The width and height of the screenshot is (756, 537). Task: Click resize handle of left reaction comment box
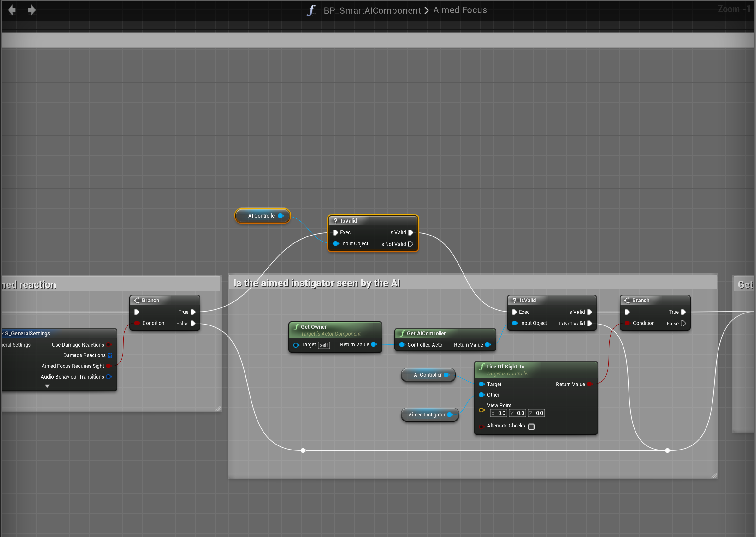pyautogui.click(x=218, y=409)
